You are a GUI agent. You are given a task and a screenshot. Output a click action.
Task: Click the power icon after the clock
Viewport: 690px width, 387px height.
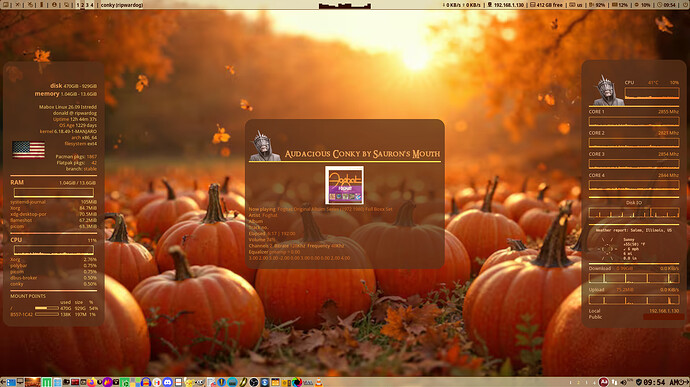(x=682, y=382)
